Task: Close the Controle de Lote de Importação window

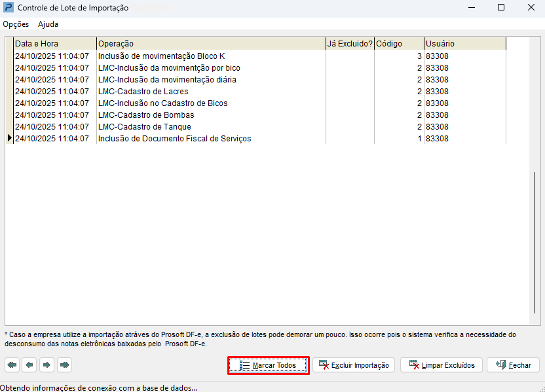Action: (x=531, y=7)
